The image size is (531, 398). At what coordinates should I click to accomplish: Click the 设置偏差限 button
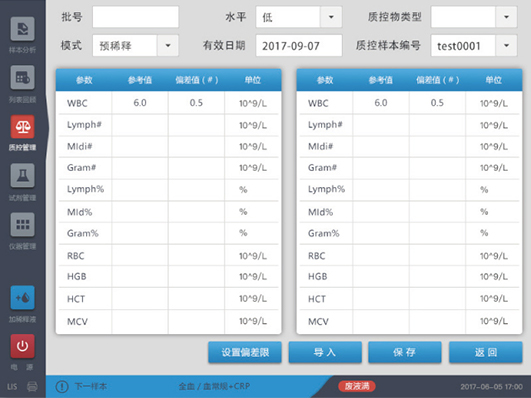point(245,352)
